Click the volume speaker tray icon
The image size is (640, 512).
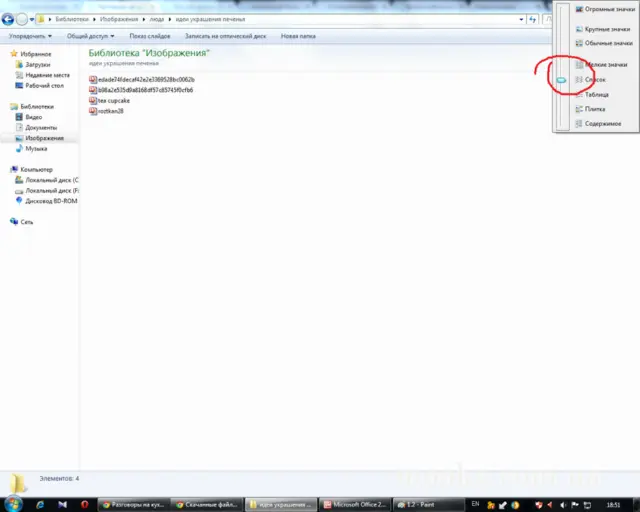(563, 505)
